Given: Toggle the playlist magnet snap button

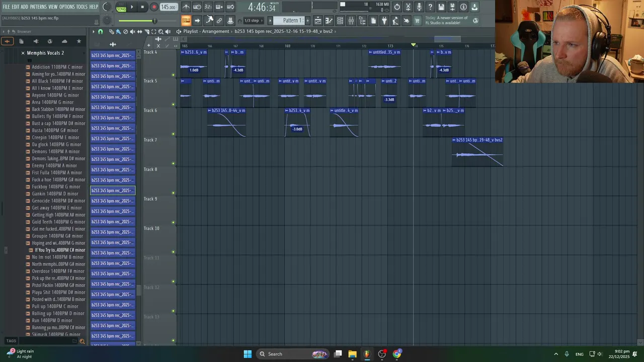Looking at the screenshot, I should 100,32.
